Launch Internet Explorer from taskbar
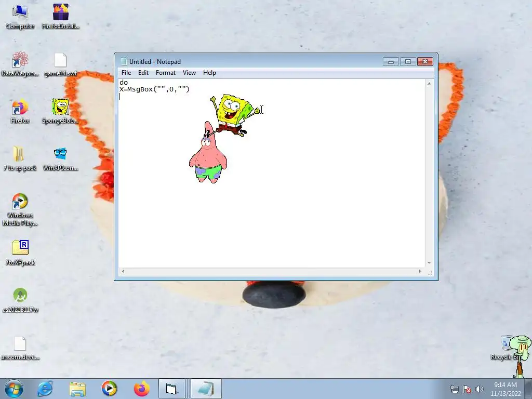The image size is (532, 399). click(45, 389)
